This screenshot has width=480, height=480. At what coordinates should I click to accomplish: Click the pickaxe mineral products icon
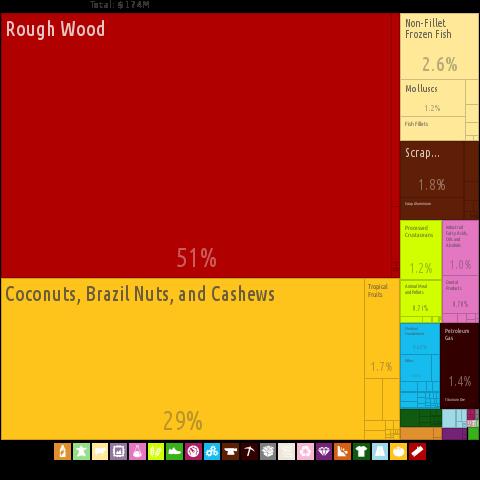click(x=249, y=452)
